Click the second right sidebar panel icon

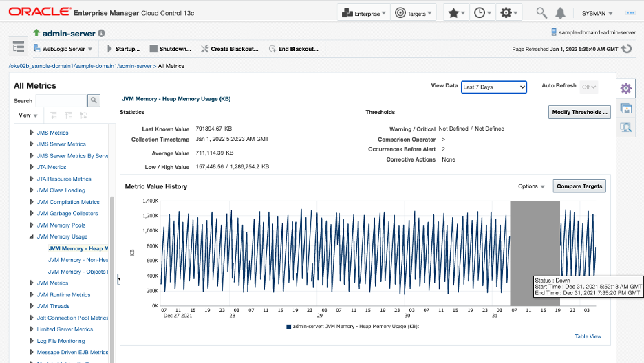(x=626, y=109)
